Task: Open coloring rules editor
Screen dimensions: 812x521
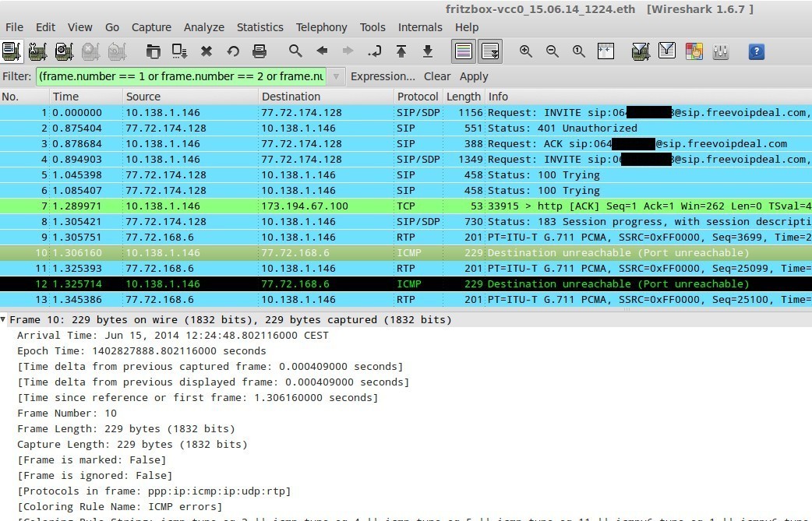Action: tap(694, 51)
